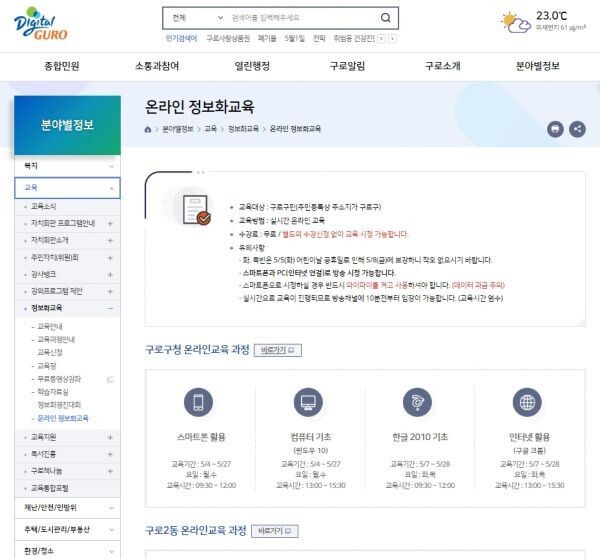The height and width of the screenshot is (559, 600).
Task: Click the share page icon
Action: coord(577,129)
